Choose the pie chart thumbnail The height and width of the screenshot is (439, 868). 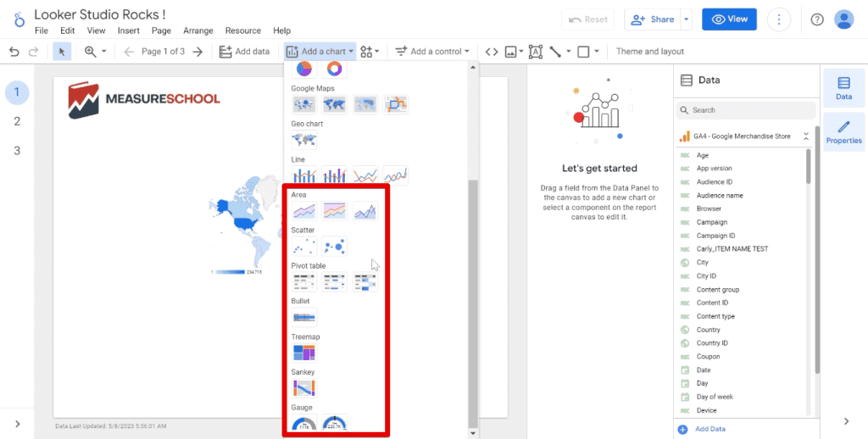click(304, 69)
